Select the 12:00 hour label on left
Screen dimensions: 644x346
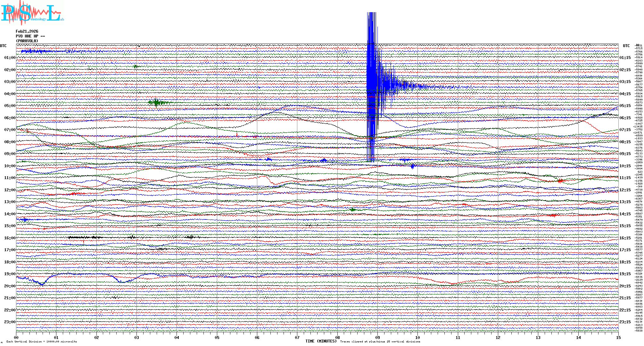(x=10, y=190)
